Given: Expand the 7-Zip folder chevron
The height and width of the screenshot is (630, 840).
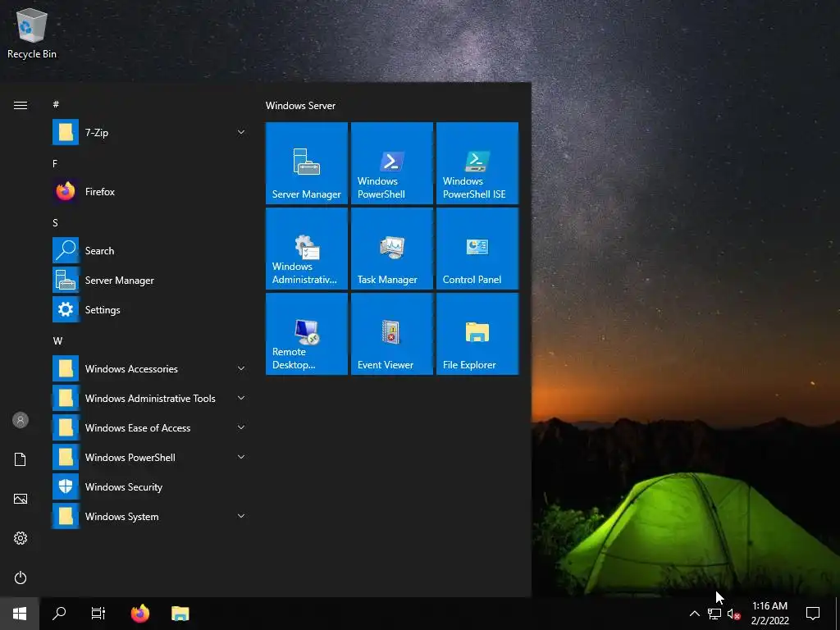Looking at the screenshot, I should coord(241,132).
